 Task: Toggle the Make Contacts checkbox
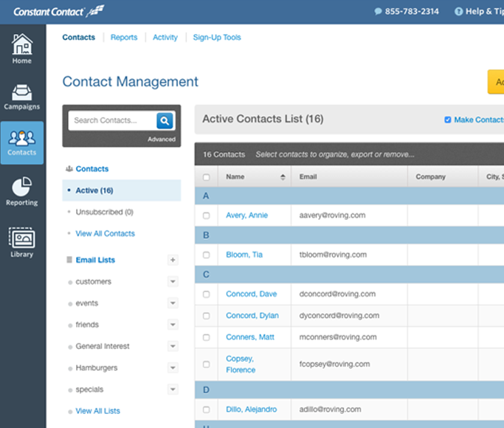click(448, 120)
